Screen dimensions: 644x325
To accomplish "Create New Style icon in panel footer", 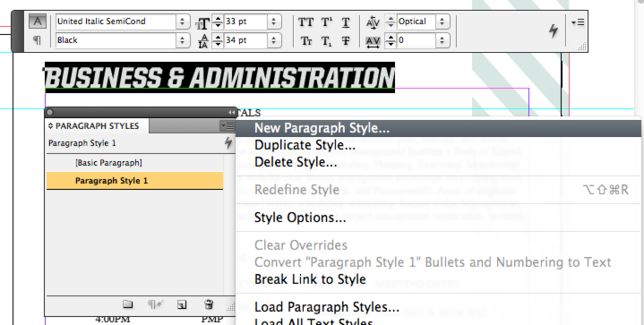I will pyautogui.click(x=182, y=304).
